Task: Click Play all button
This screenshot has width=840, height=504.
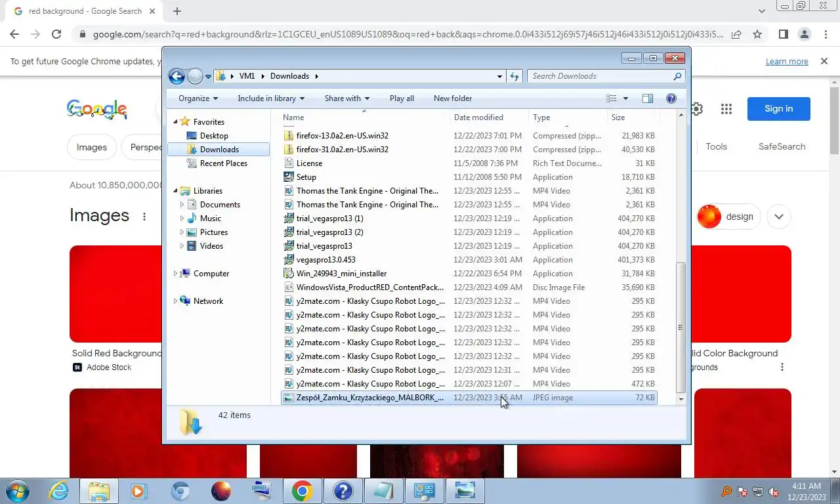Action: 402,98
